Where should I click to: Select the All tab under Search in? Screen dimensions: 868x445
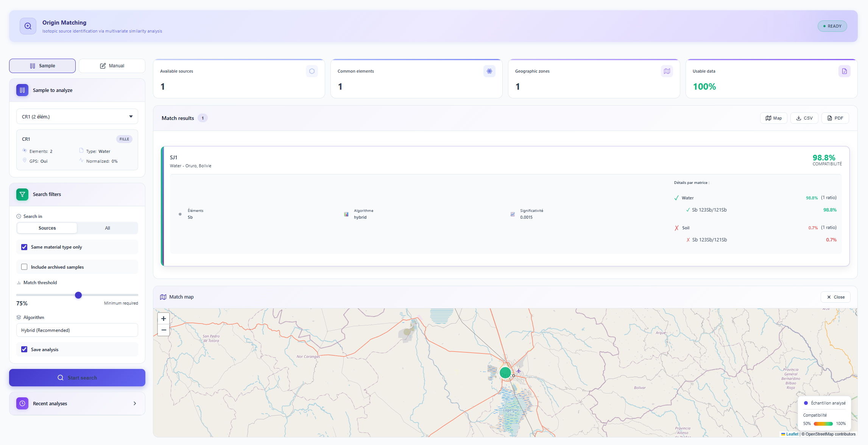click(108, 228)
